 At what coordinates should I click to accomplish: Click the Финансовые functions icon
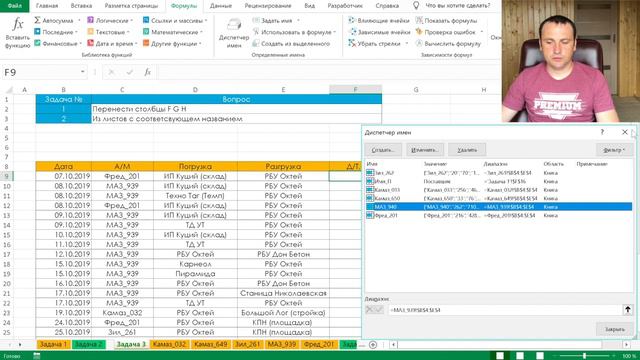tap(38, 43)
